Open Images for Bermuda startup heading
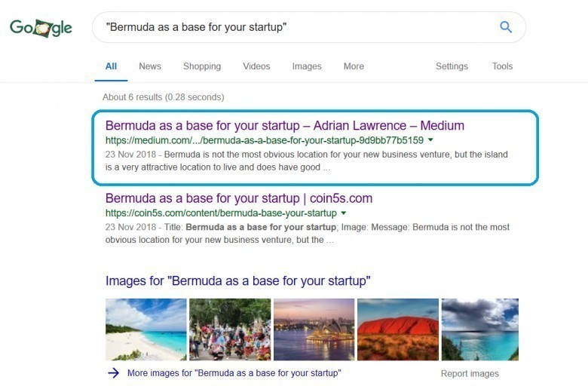The width and height of the screenshot is (588, 386). click(x=238, y=281)
